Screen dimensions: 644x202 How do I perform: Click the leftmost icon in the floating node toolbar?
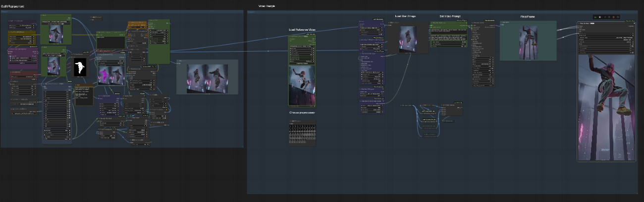596,17
